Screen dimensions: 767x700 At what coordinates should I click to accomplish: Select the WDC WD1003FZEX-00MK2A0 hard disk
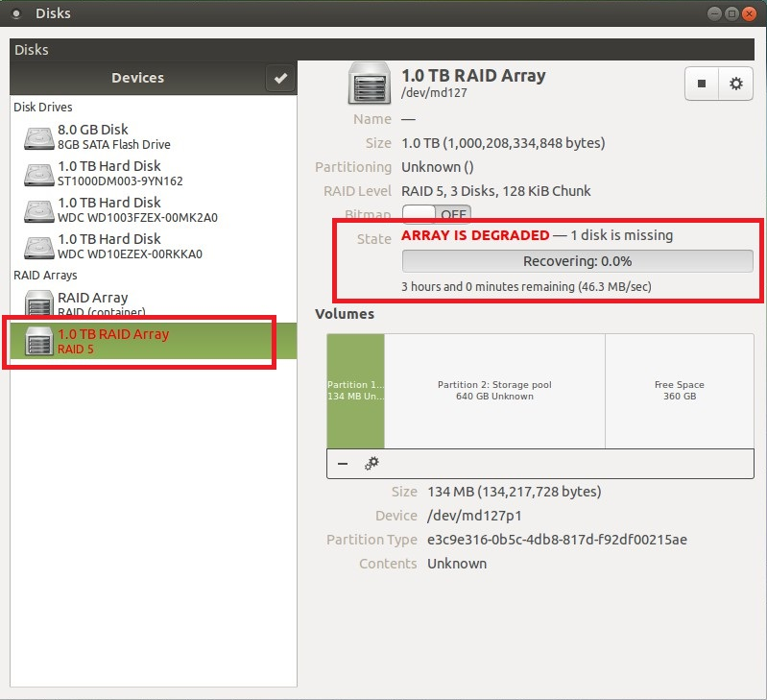(154, 210)
